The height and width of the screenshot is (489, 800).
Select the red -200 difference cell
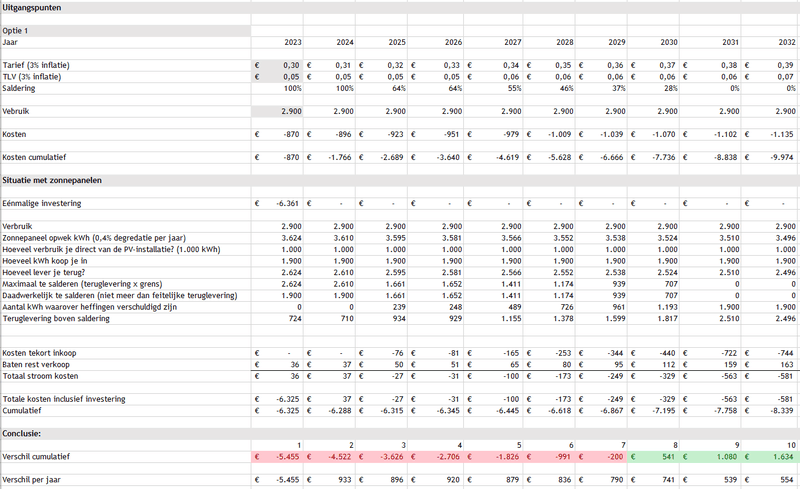[601, 457]
